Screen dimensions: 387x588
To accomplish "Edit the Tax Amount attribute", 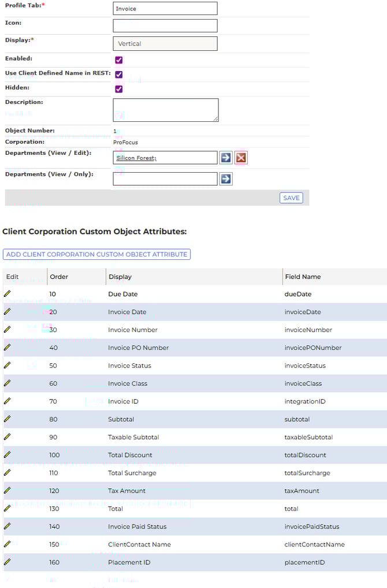I will click(8, 491).
